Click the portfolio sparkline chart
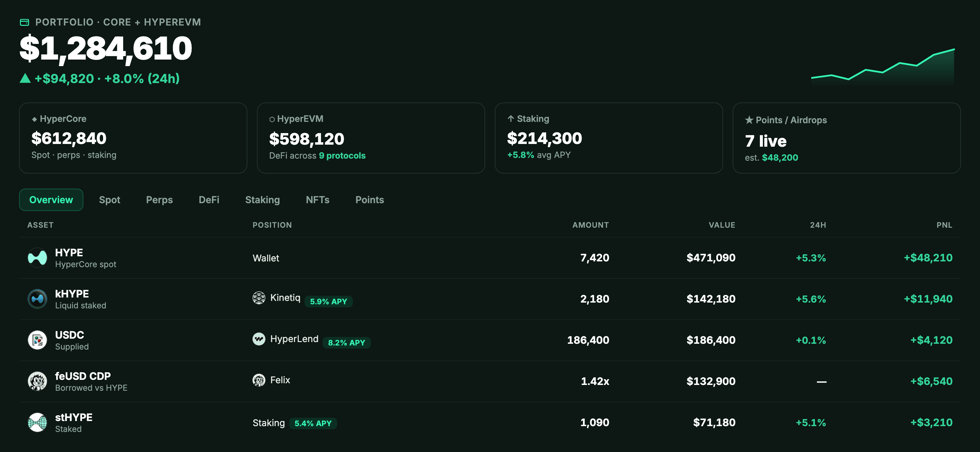 (883, 67)
